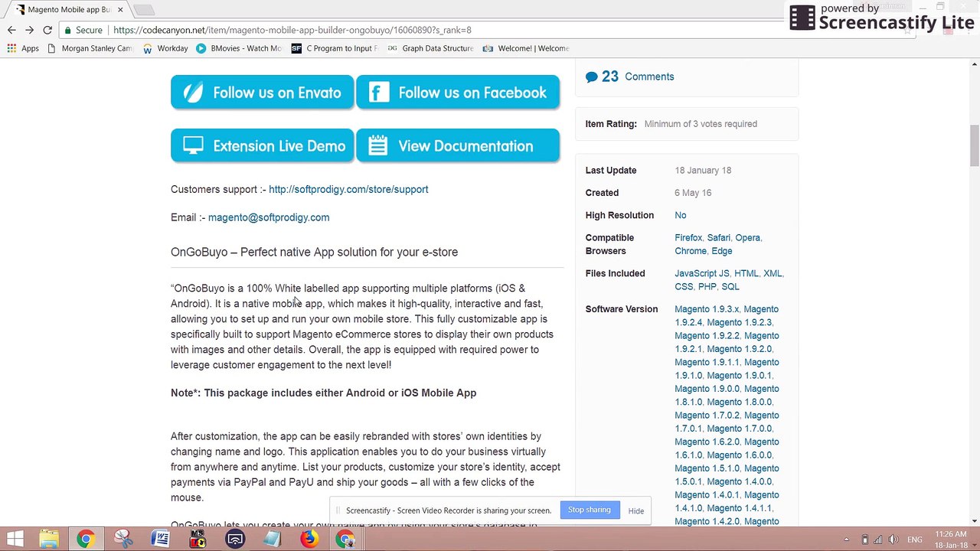Open the Apps grid in bookmarks bar
Viewport: 980px width, 551px height.
tap(23, 48)
